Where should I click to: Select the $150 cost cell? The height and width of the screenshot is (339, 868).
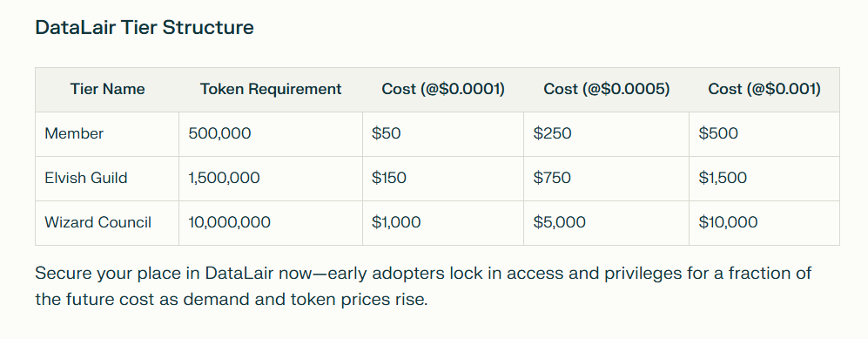point(443,179)
